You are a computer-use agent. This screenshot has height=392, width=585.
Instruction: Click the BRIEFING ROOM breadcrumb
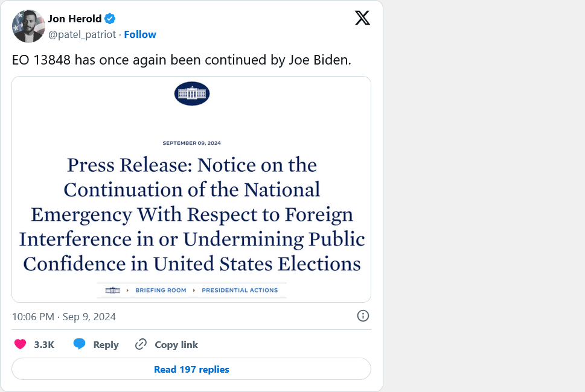pos(161,290)
